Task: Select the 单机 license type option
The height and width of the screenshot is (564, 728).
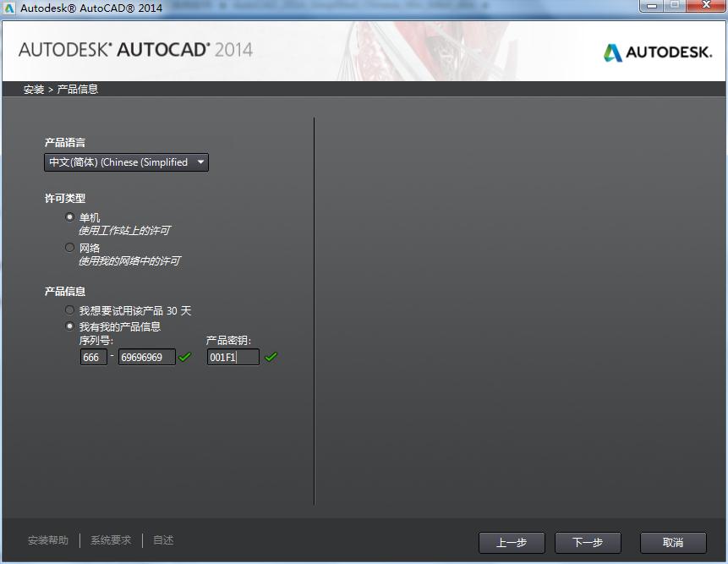Action: pyautogui.click(x=69, y=216)
